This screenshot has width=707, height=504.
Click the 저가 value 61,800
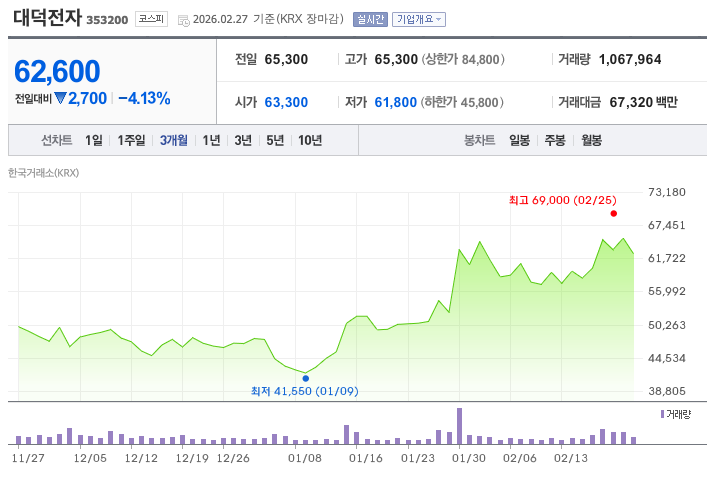396,102
